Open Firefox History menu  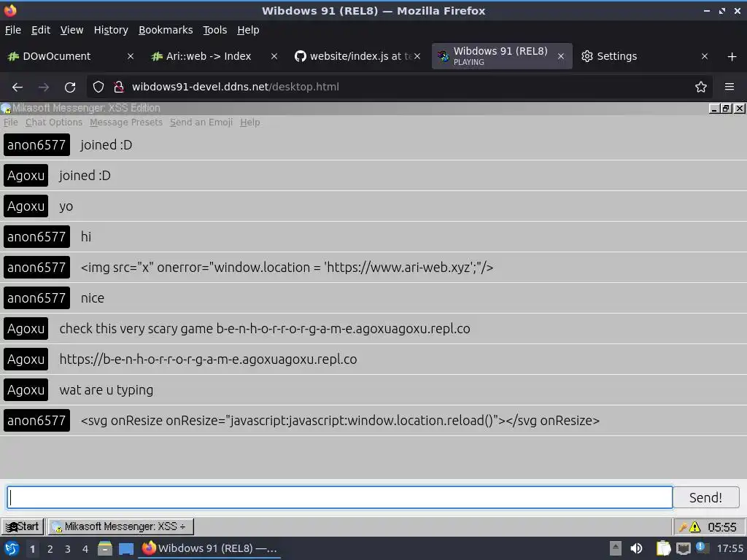pos(111,30)
